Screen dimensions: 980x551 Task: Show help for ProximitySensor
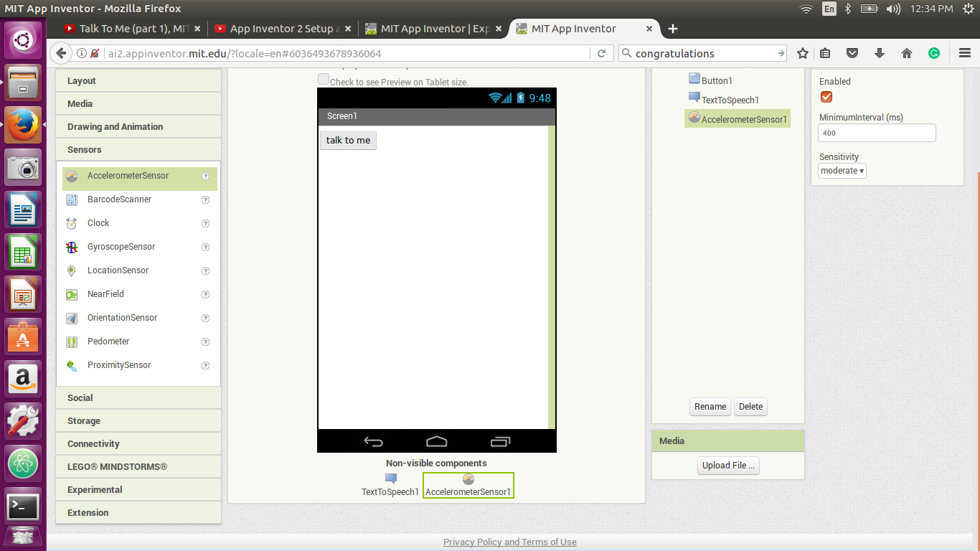[x=205, y=365]
